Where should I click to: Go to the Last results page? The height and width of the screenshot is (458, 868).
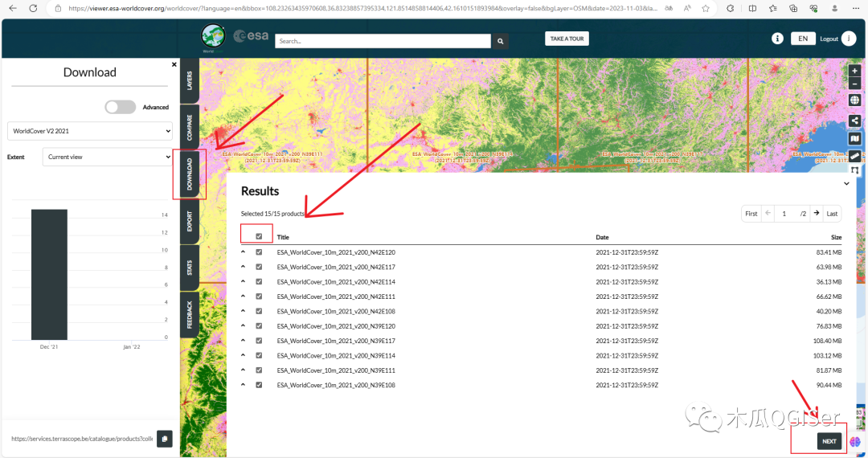coord(832,214)
